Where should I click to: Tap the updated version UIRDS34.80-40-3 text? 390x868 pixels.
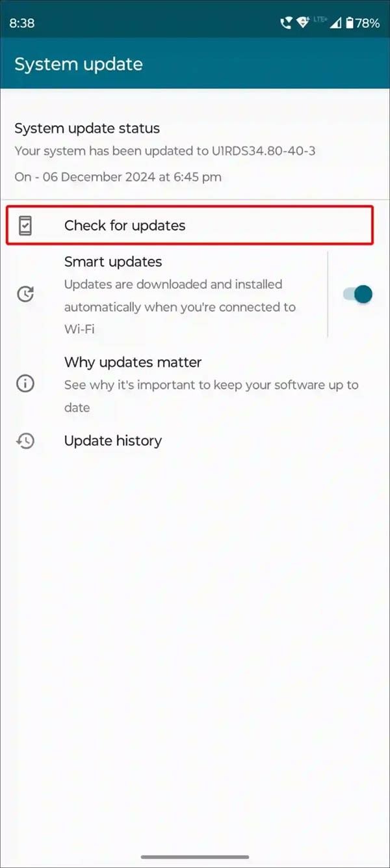click(263, 151)
